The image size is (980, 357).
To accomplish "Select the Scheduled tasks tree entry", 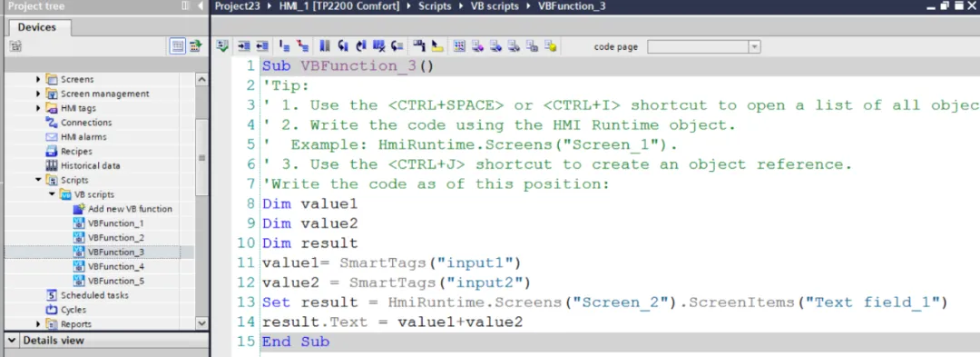I will pos(94,295).
